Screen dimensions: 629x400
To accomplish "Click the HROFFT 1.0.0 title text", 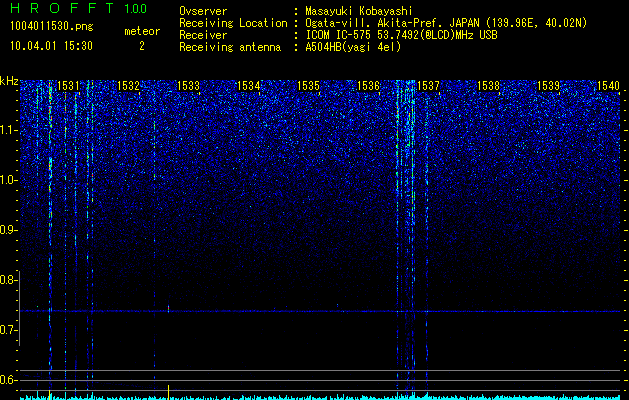I will (79, 8).
